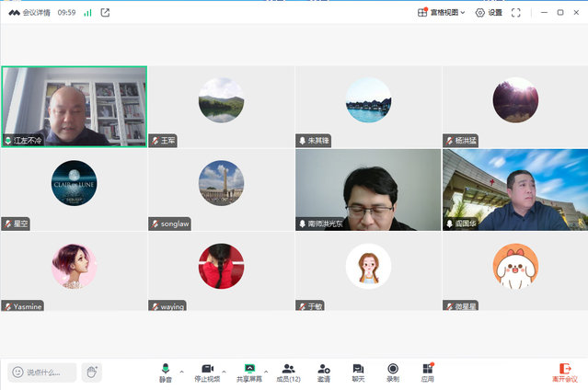
Task: Click the pop-out share icon in title bar
Action: (x=105, y=13)
